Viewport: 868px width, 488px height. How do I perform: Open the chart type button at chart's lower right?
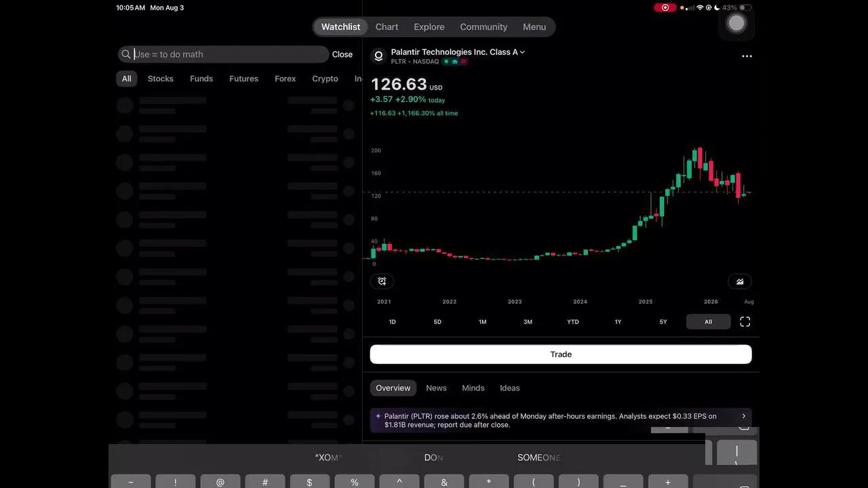coord(740,281)
